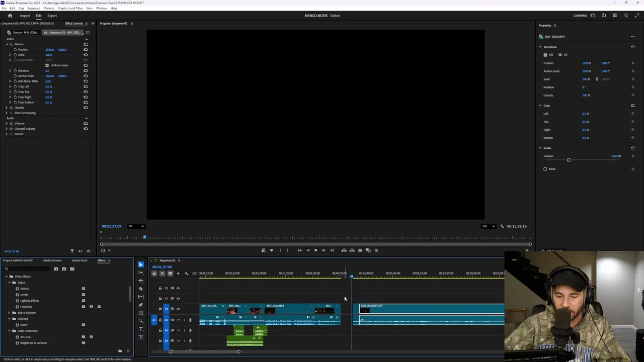Screen dimensions: 644x362
Task: Toggle V1 track output eye
Action: [178, 309]
